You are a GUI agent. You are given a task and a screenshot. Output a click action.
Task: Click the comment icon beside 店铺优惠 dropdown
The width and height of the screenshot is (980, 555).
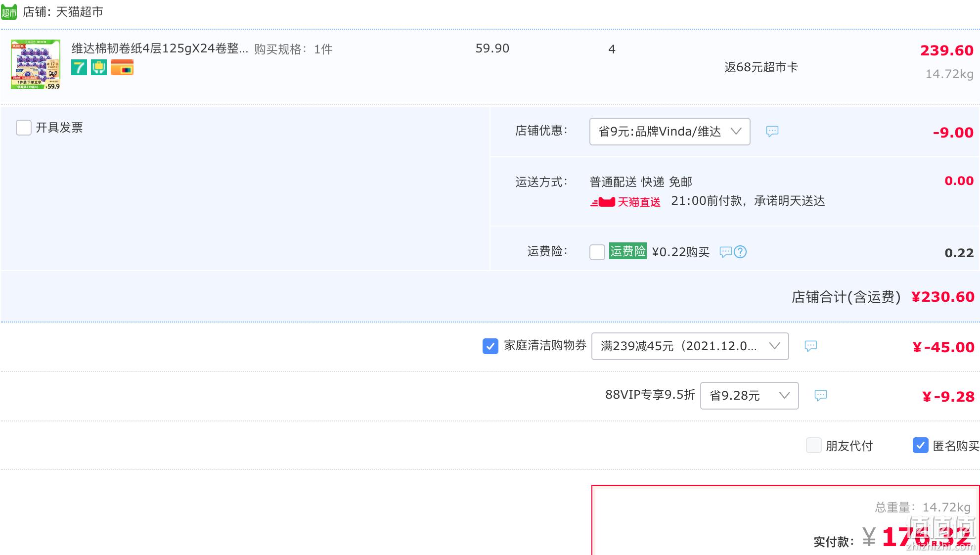pyautogui.click(x=772, y=131)
